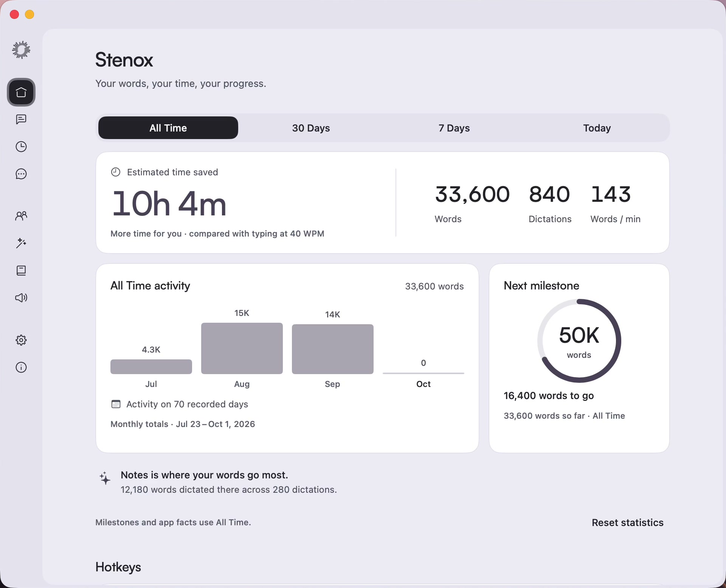Open the transcripts note icon in sidebar
Screen dimensions: 726x588
(21, 119)
